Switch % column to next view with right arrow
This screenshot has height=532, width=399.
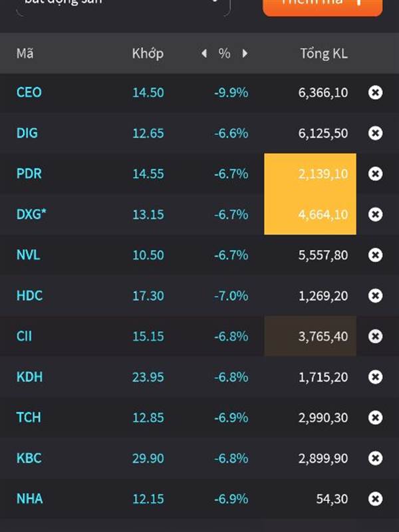point(245,54)
